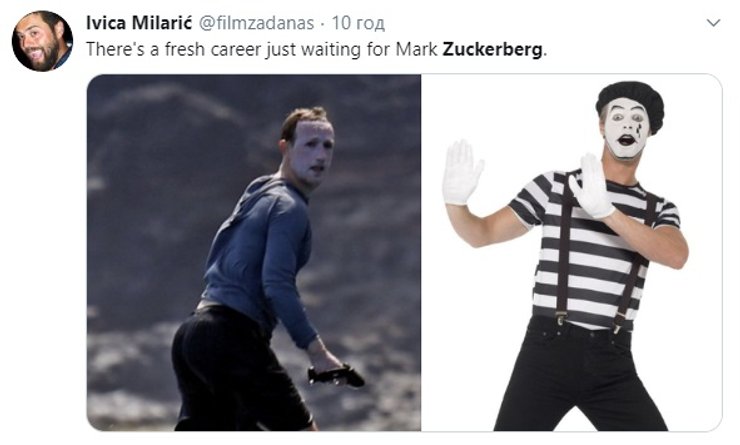Visit the @filmzadanas handle
This screenshot has height=445, width=740.
[256, 22]
